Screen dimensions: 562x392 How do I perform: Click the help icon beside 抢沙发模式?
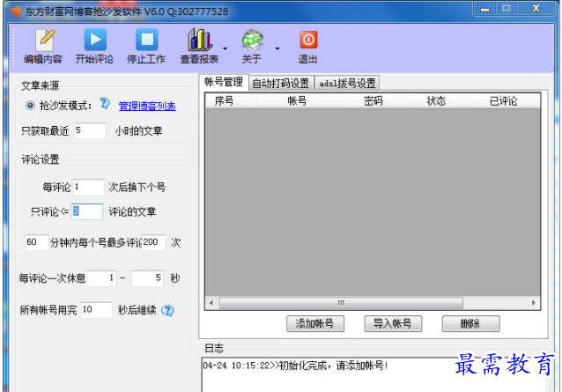coord(104,104)
